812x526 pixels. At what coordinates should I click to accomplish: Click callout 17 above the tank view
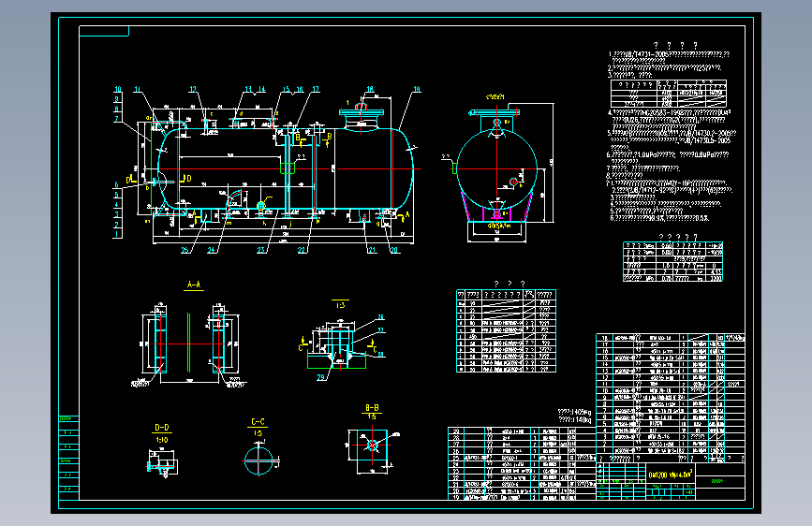coord(316,90)
